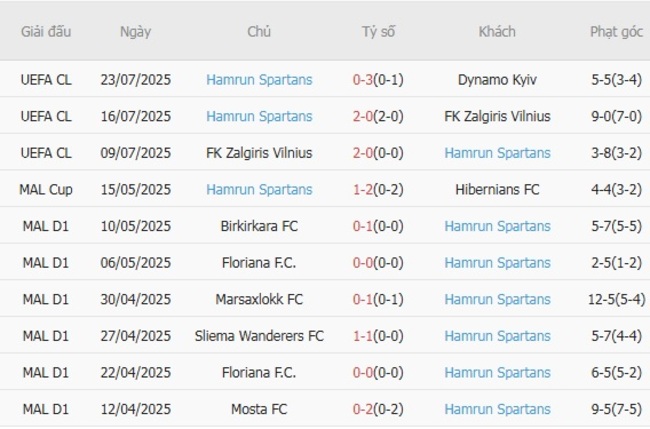Viewport: 650px width, 429px height.
Task: Click the 1-2 score of Hibernians match
Action: (x=363, y=189)
